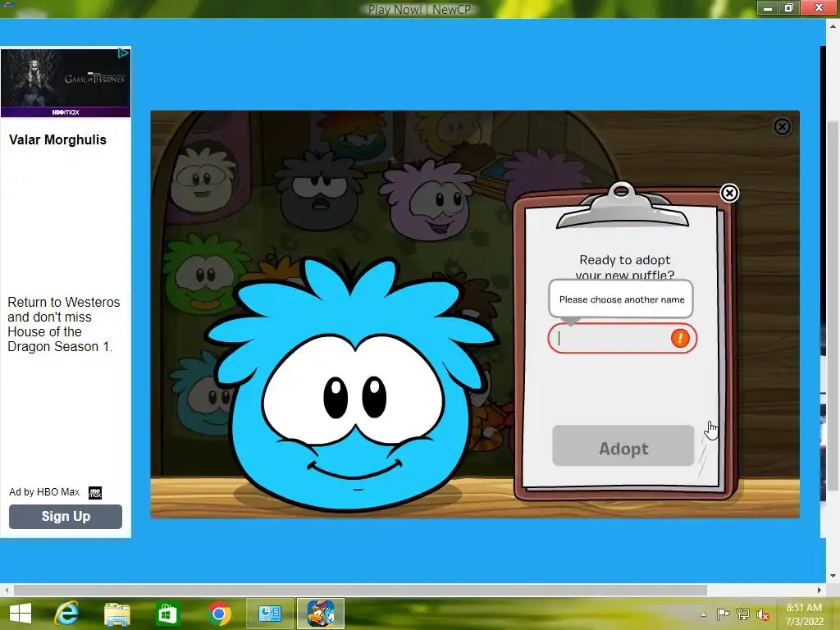Screen dimensions: 840x630
Task: Show hidden system tray icons
Action: tap(703, 614)
